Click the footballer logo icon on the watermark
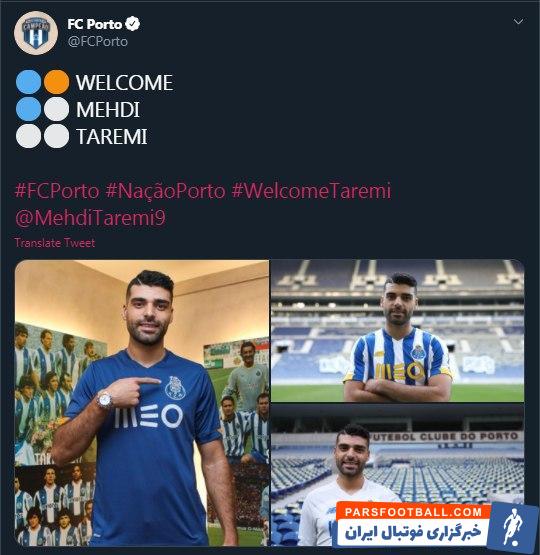The height and width of the screenshot is (555, 540). [x=512, y=526]
